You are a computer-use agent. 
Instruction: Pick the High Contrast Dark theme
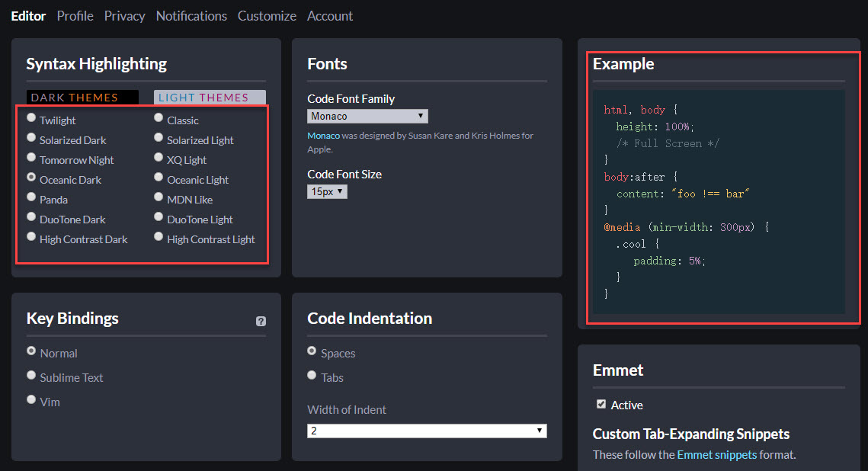click(31, 237)
